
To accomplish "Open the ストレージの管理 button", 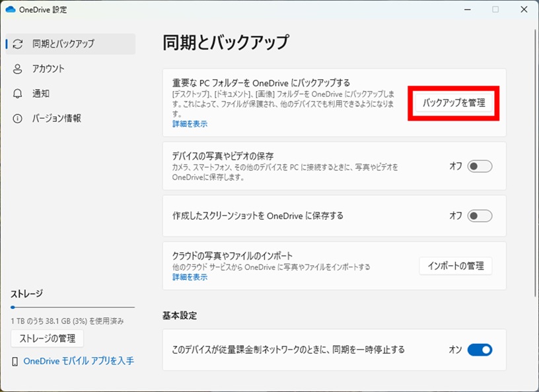I will click(x=47, y=339).
